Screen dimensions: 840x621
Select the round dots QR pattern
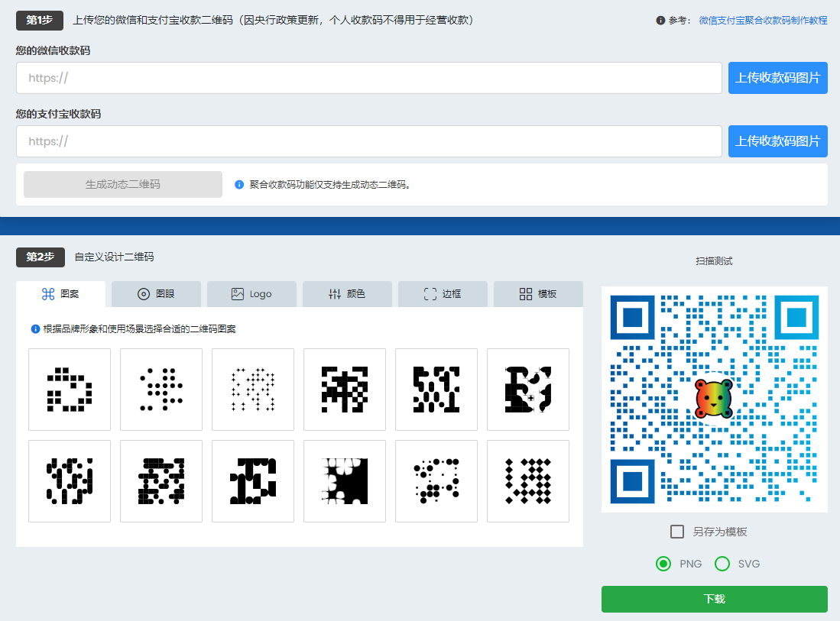point(161,390)
